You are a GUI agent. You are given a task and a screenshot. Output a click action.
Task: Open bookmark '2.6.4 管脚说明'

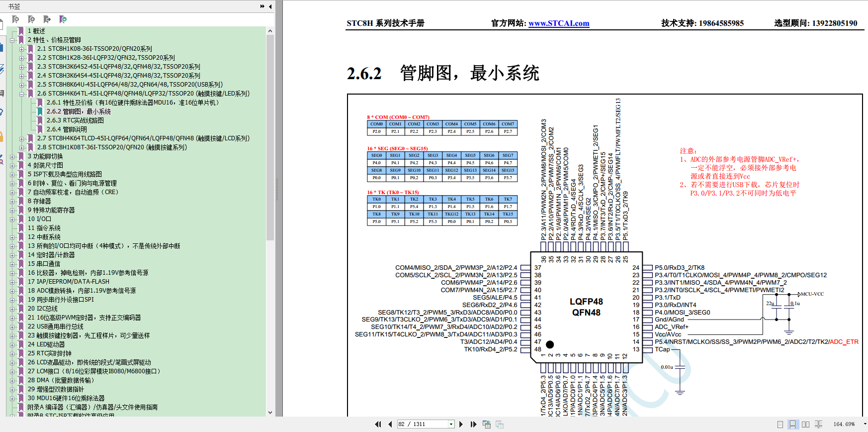point(67,129)
